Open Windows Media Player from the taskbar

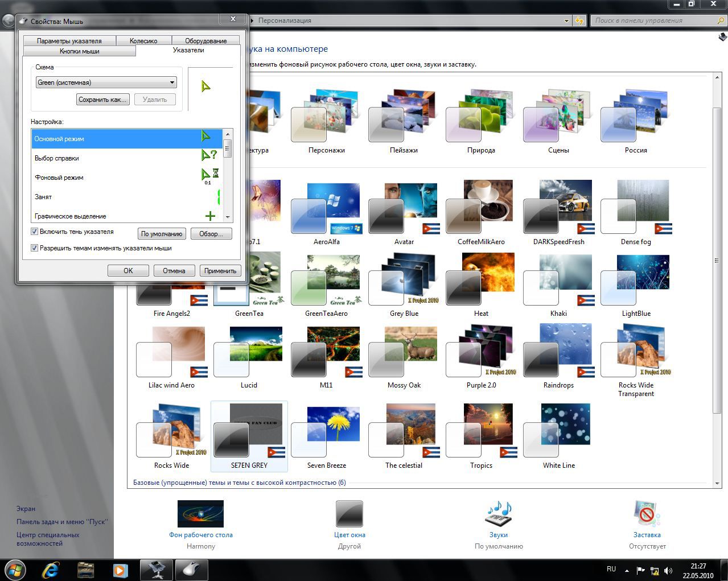[120, 570]
